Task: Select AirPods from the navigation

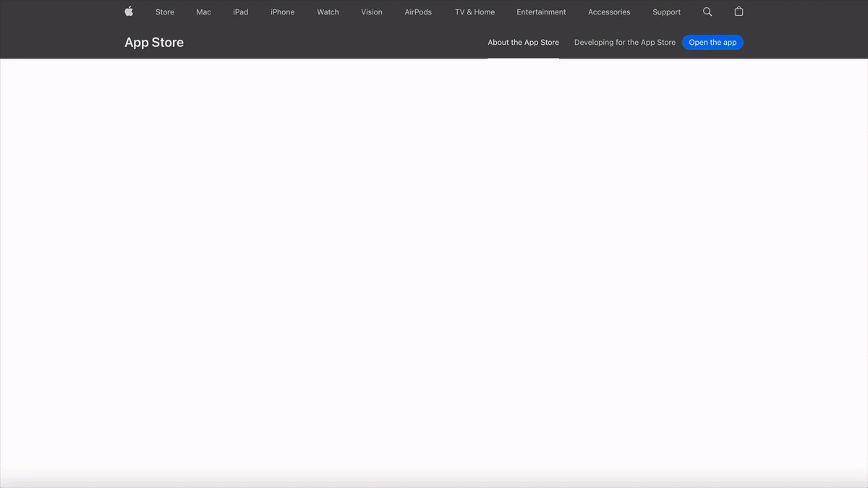Action: click(x=417, y=12)
